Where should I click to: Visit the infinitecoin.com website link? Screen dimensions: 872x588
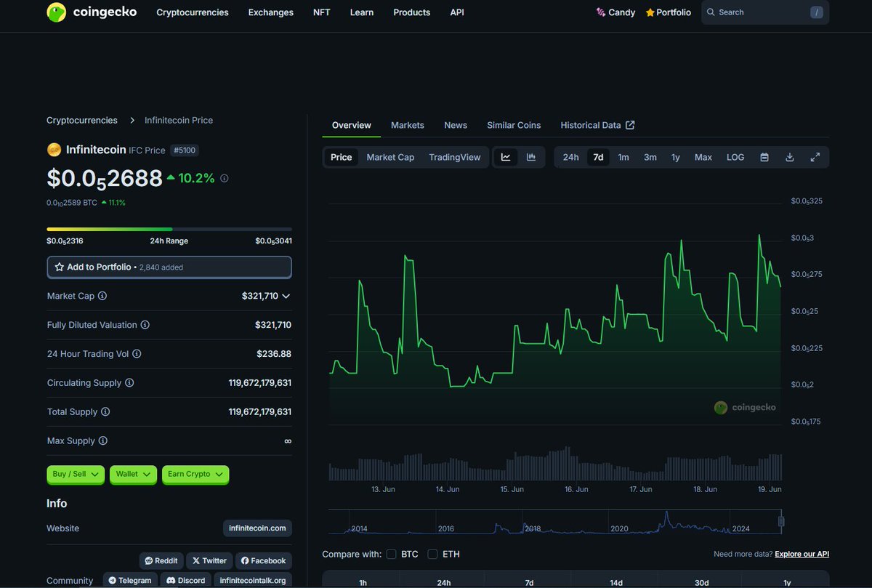coord(257,528)
